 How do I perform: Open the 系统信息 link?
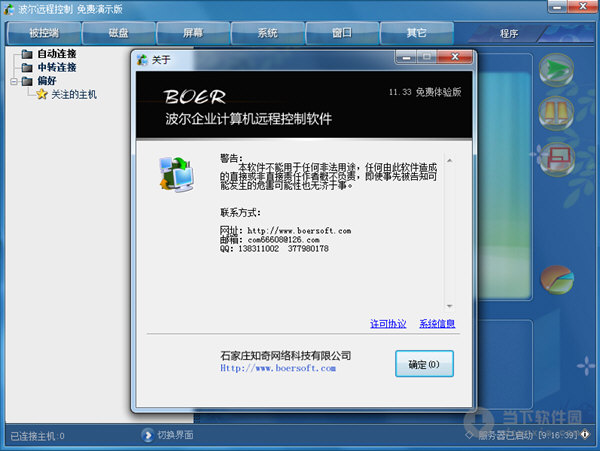[437, 324]
